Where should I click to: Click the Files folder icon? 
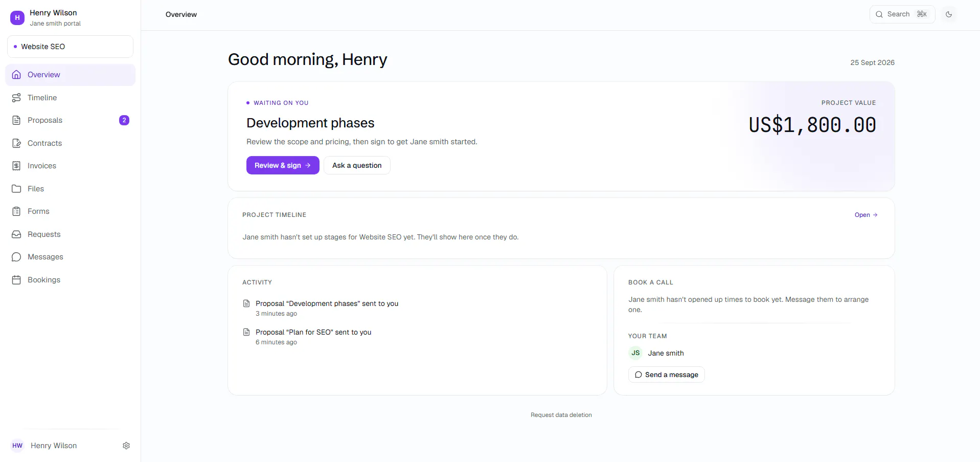pos(16,189)
